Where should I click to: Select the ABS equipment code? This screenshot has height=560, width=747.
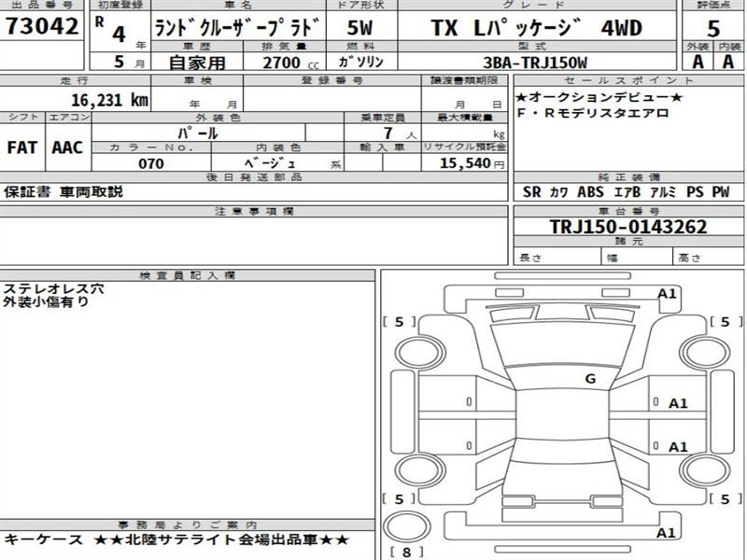pyautogui.click(x=590, y=192)
